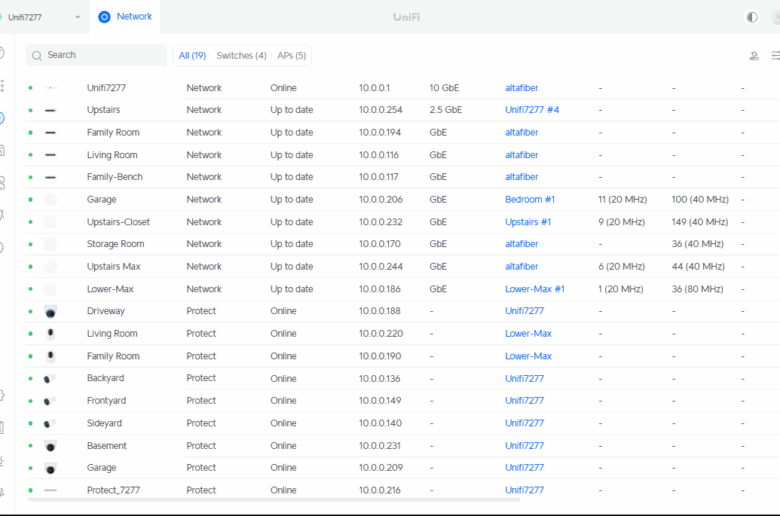Viewport: 780px width, 516px height.
Task: Select the Switches (4) filter tab
Action: click(241, 56)
